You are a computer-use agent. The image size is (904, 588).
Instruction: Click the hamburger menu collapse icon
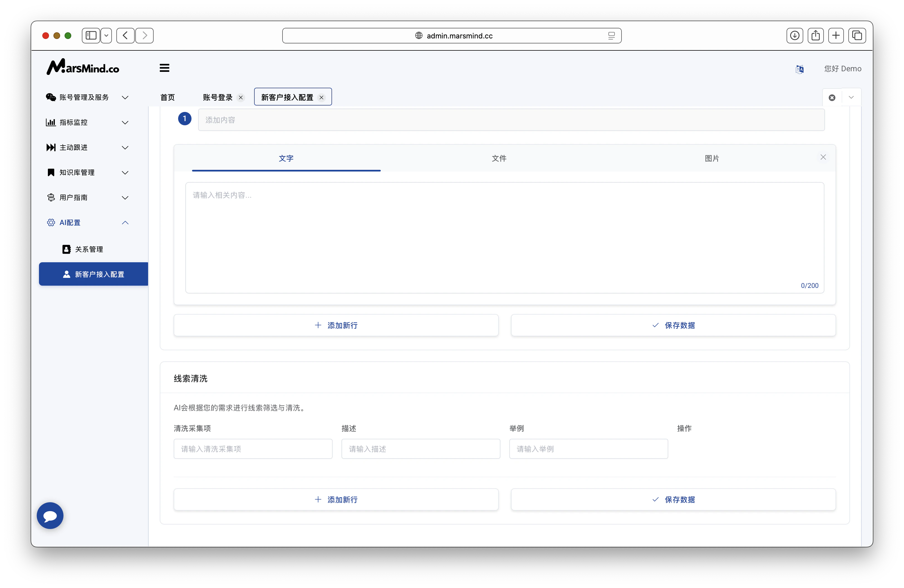(164, 68)
